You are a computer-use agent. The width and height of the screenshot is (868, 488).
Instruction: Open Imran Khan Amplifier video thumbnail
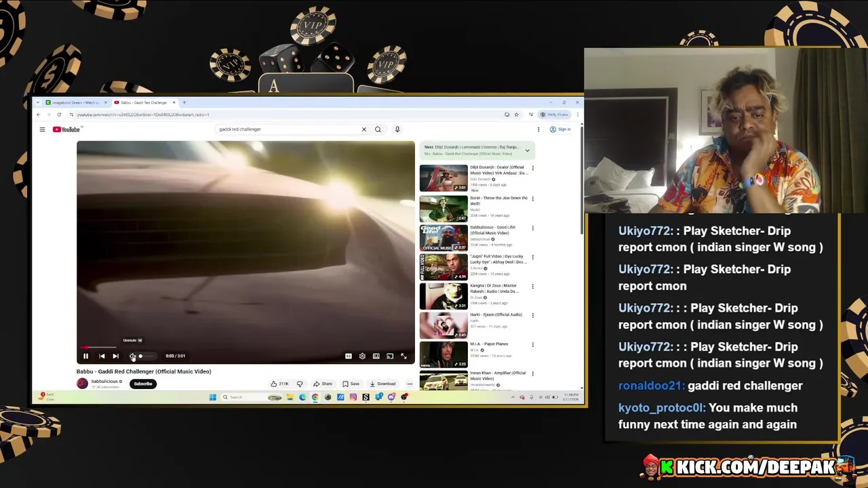point(443,381)
